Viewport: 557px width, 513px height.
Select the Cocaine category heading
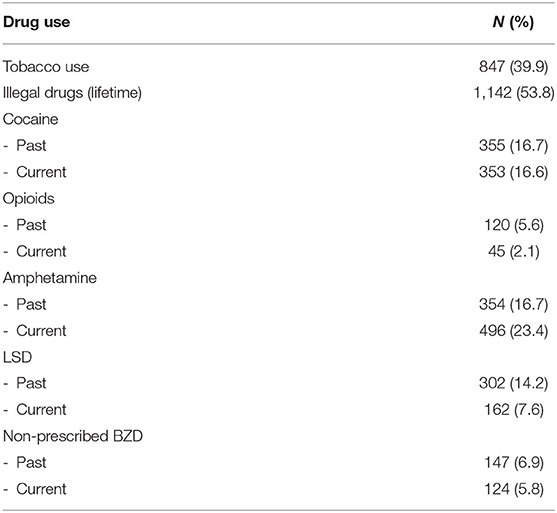point(30,119)
